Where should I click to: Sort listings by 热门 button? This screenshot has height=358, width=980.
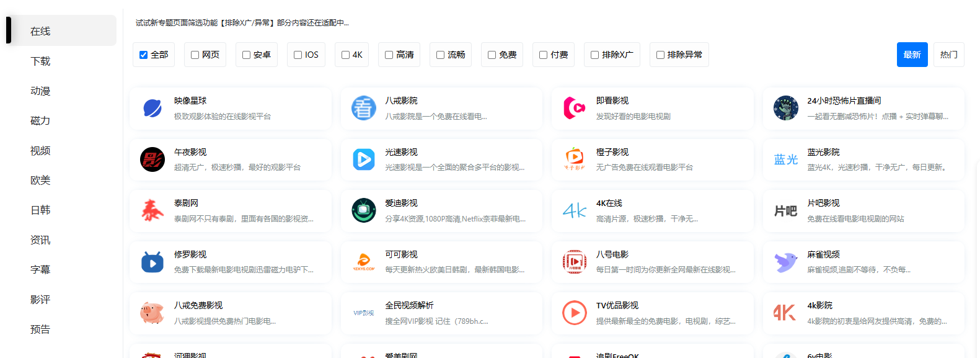pos(948,55)
